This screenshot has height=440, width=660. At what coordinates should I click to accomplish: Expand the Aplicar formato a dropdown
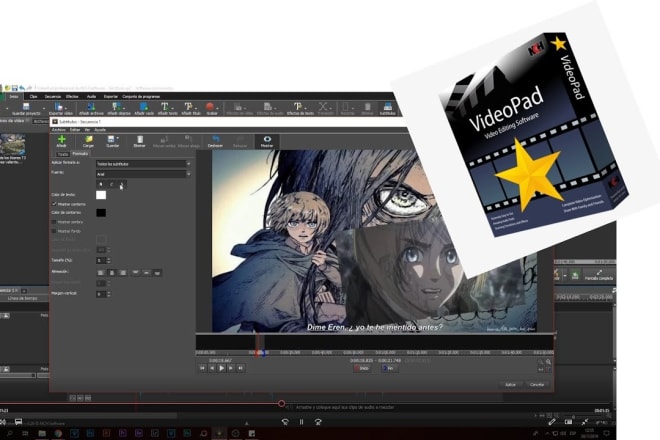(x=142, y=163)
